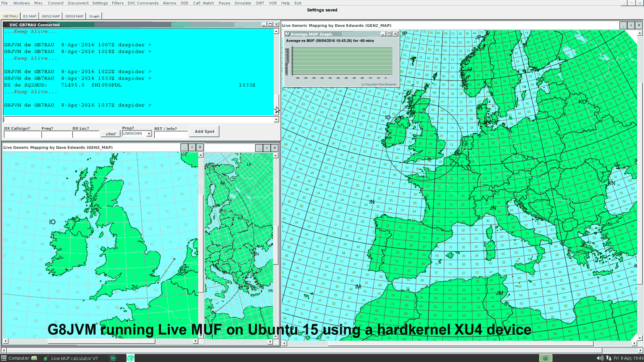Switch to the GEN2 MAP tab
This screenshot has width=644, height=362.
point(51,16)
